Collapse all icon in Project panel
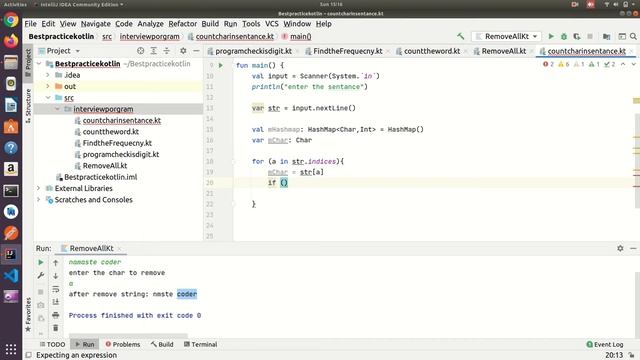Screen dimensions: 640x360 pyautogui.click(x=167, y=51)
